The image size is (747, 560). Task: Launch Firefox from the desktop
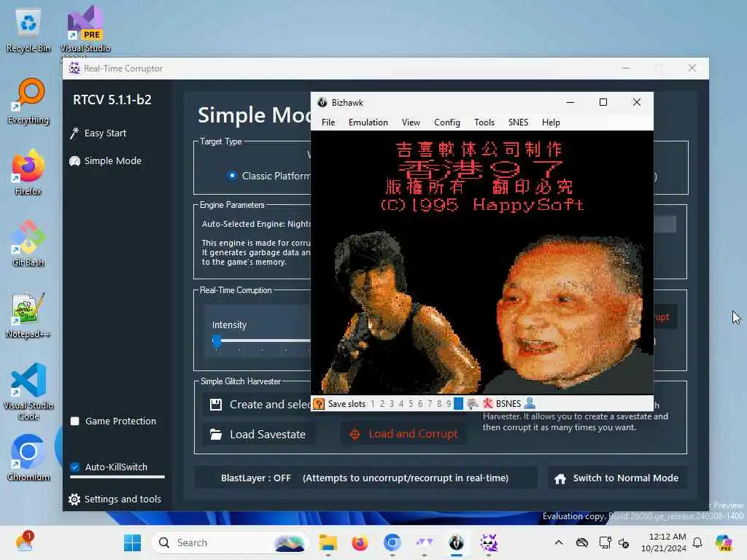(28, 172)
